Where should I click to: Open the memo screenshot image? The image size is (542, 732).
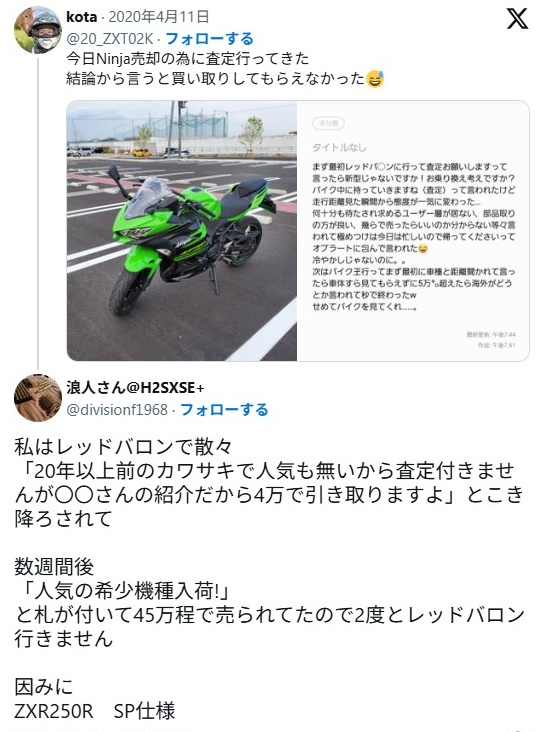tap(413, 231)
